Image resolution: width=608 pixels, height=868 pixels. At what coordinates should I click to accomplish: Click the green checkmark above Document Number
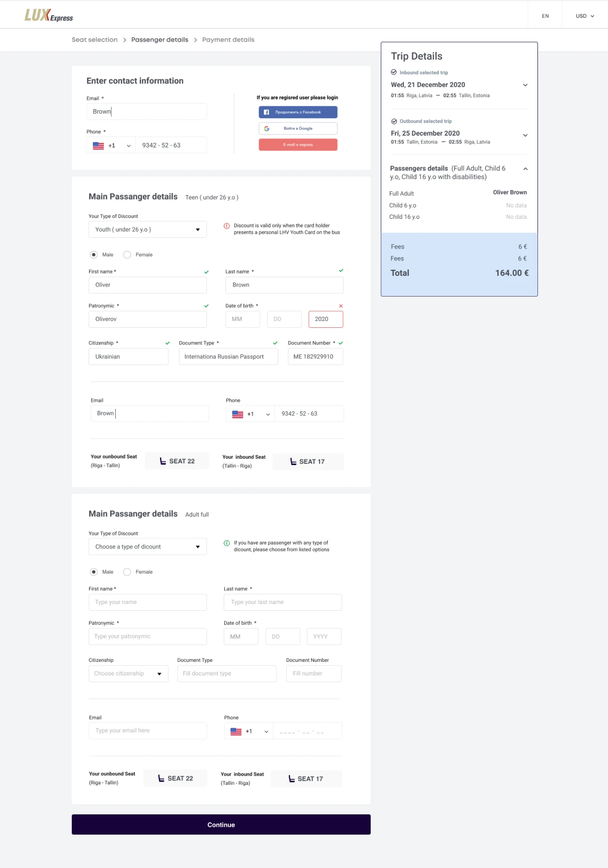click(341, 343)
